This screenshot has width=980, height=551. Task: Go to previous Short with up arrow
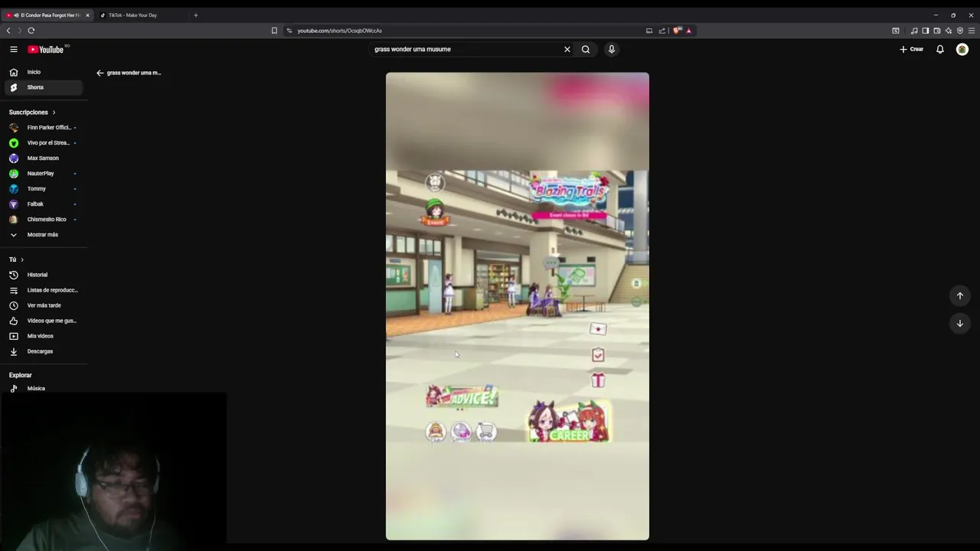point(959,295)
